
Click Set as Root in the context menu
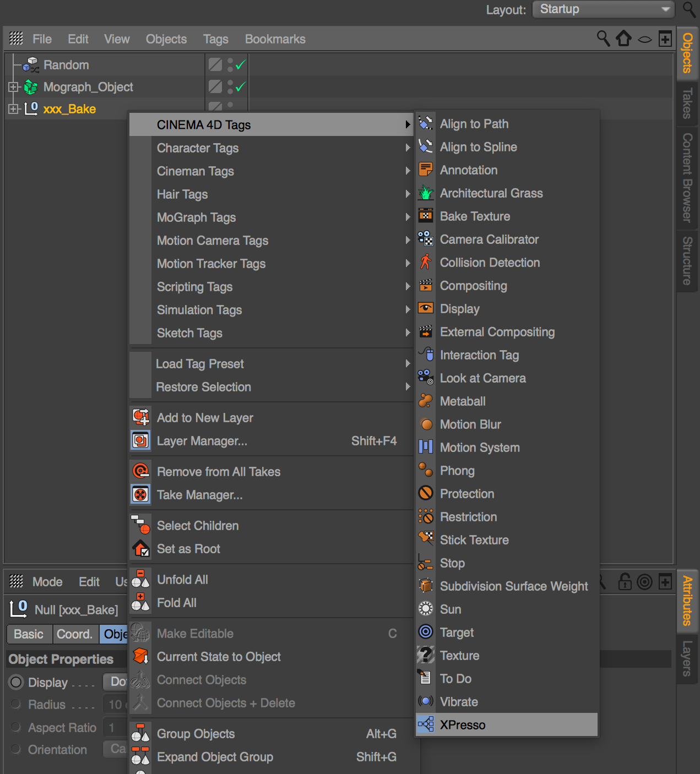point(188,548)
